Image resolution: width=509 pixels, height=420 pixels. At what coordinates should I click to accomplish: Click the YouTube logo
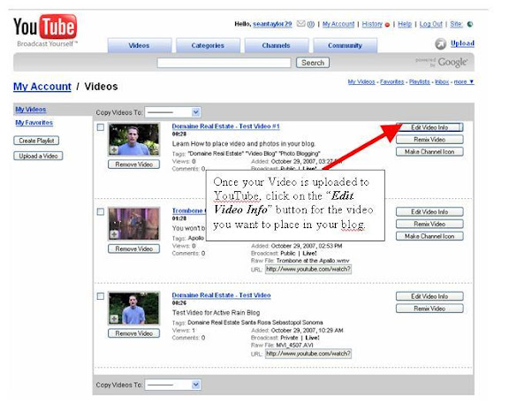(45, 30)
